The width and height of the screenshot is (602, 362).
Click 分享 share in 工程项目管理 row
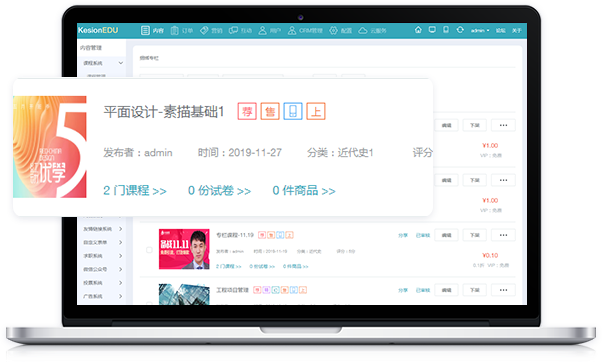[403, 290]
